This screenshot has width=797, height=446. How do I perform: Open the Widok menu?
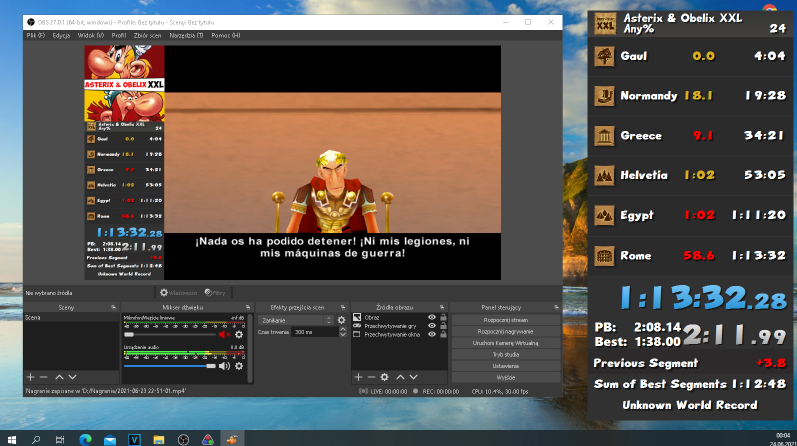pyautogui.click(x=90, y=36)
